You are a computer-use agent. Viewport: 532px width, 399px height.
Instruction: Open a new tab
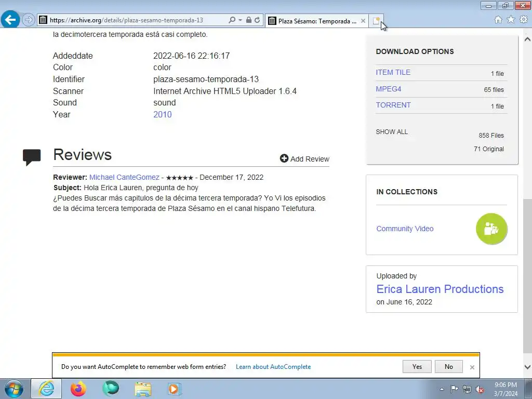[x=376, y=21]
